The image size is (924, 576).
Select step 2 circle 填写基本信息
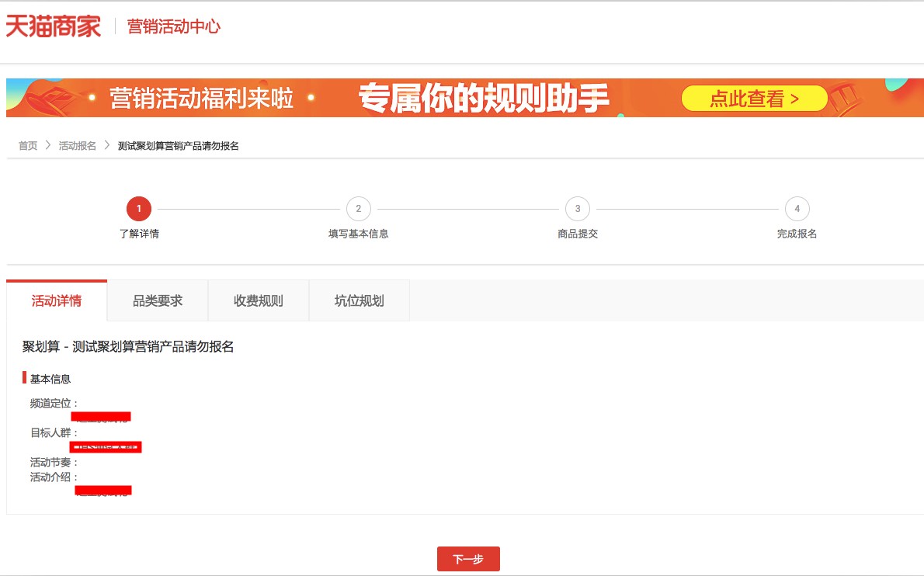358,209
